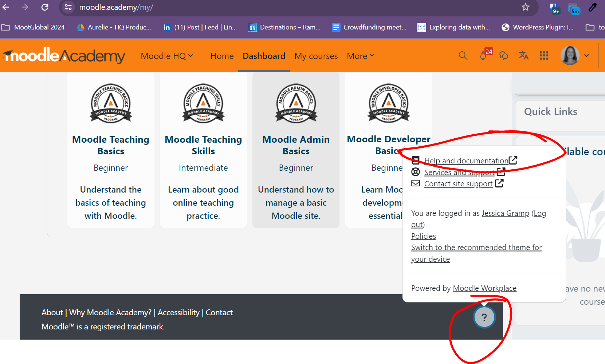This screenshot has width=605, height=364.
Task: Open the language translate icon
Action: (x=524, y=56)
